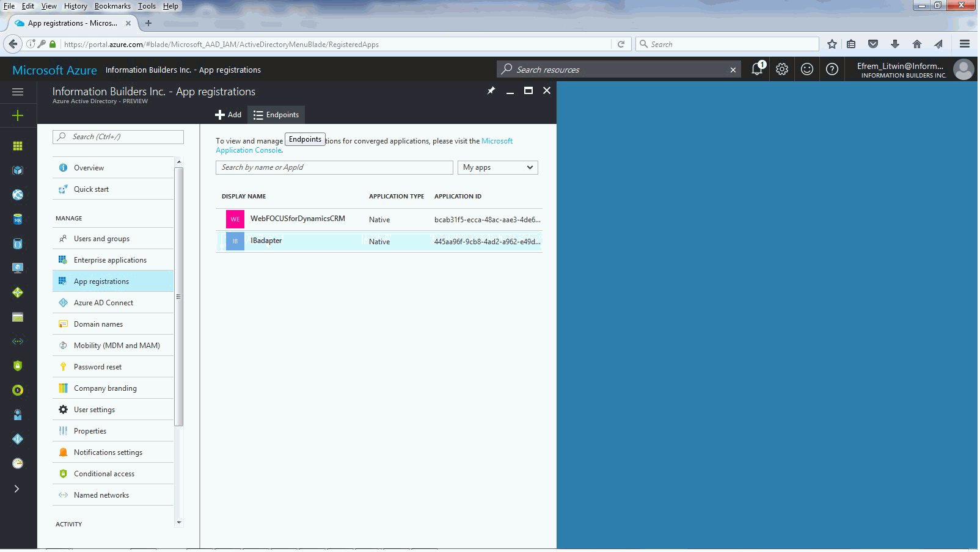Go back with browser back arrow

(13, 44)
